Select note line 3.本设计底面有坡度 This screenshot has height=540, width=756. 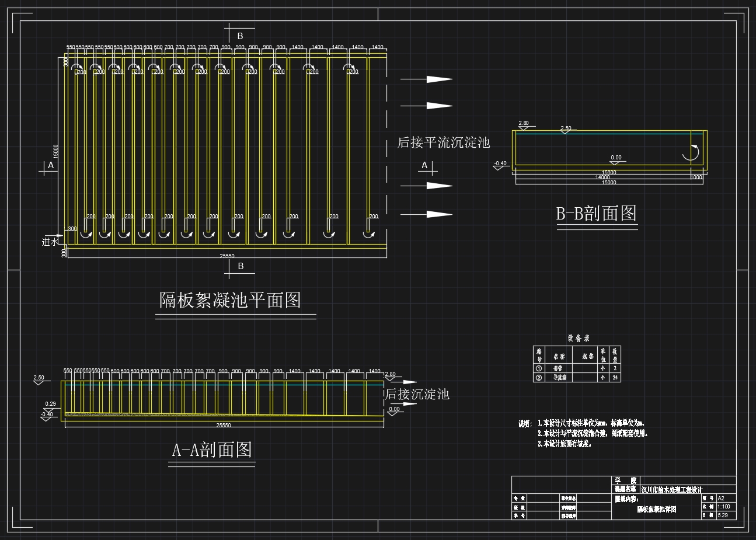pos(565,444)
